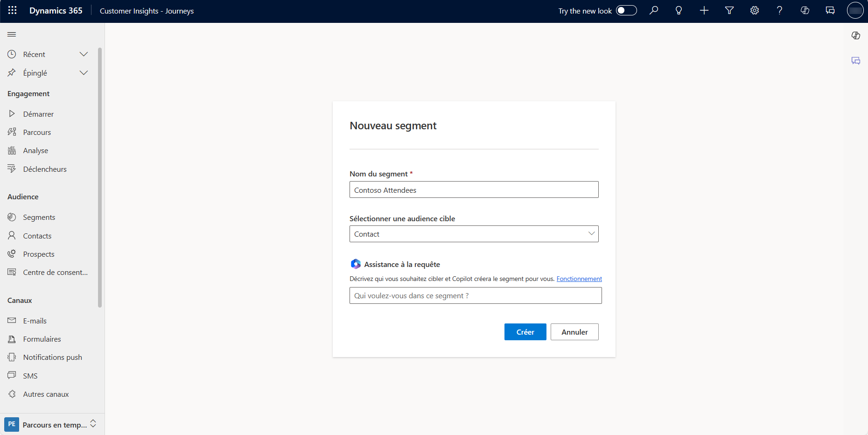868x435 pixels.
Task: Toggle the Try the new look switch
Action: click(626, 10)
